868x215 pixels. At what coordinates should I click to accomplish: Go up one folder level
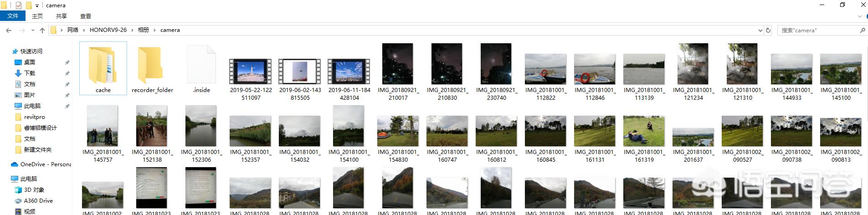tap(42, 30)
